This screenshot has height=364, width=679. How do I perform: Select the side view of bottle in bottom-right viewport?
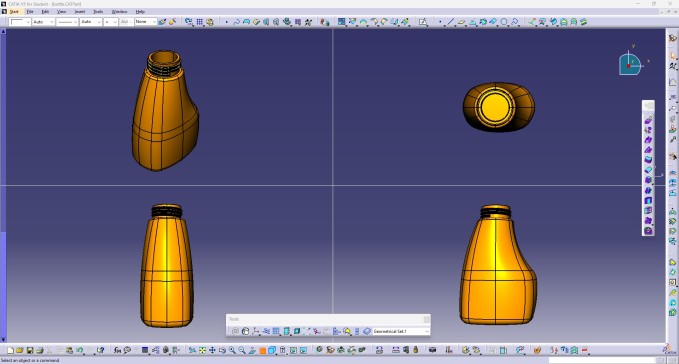click(498, 265)
